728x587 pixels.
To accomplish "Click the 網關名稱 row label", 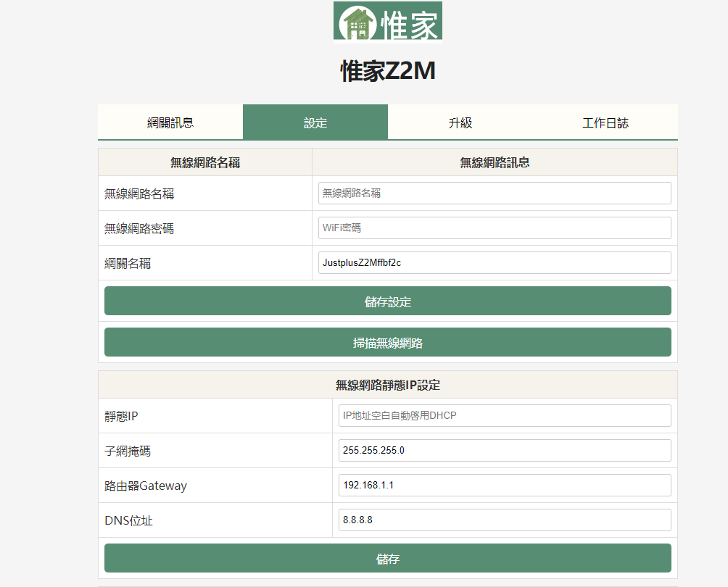I will tap(128, 263).
